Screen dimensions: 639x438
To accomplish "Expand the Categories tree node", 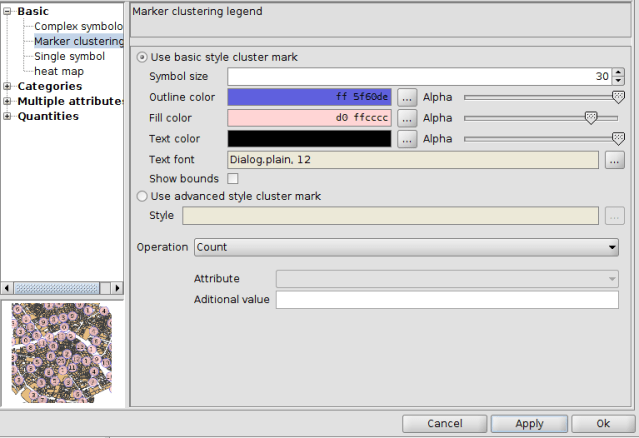I will (8, 86).
